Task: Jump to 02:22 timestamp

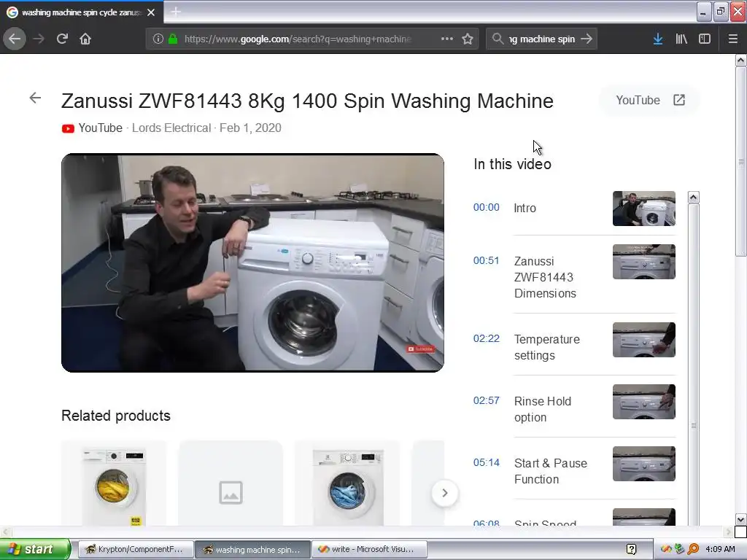Action: (486, 338)
